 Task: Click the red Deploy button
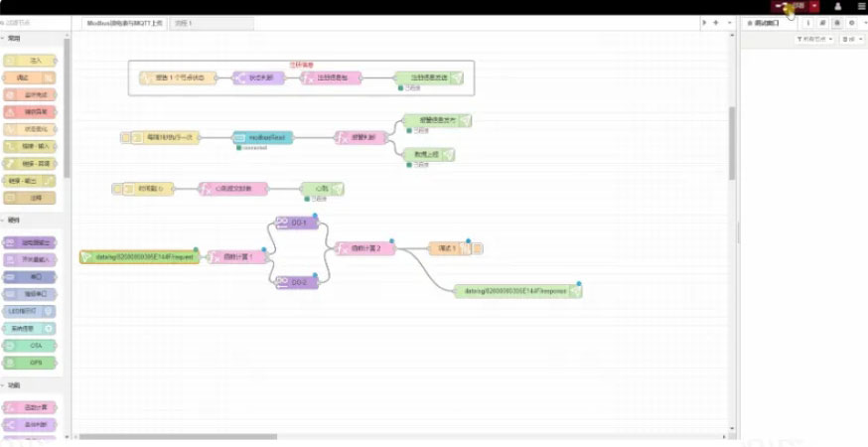(791, 6)
